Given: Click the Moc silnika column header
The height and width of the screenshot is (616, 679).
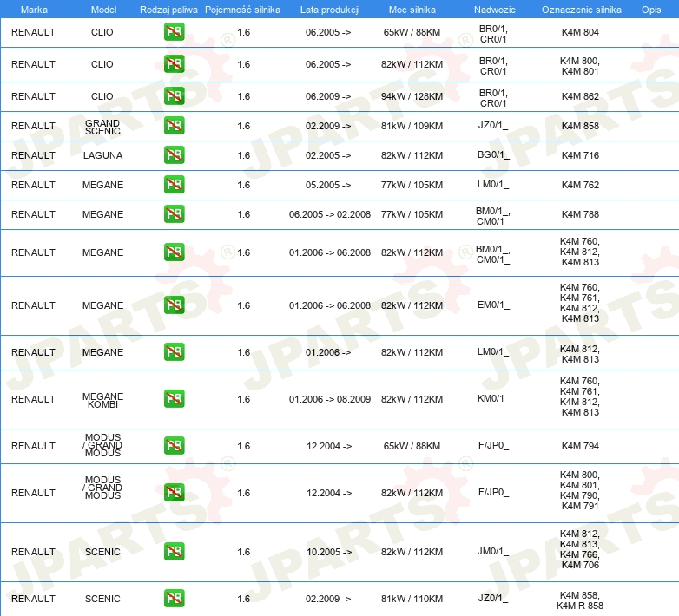Looking at the screenshot, I should (412, 10).
